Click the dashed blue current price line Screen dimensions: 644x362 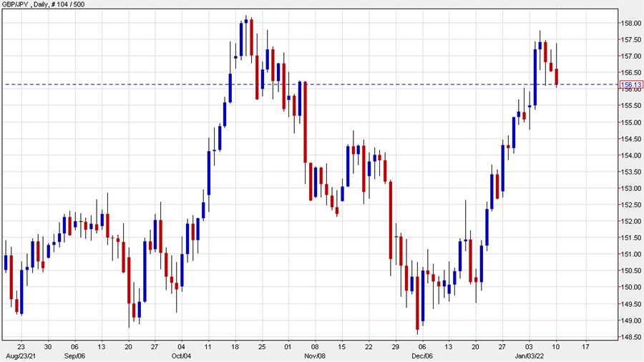311,84
